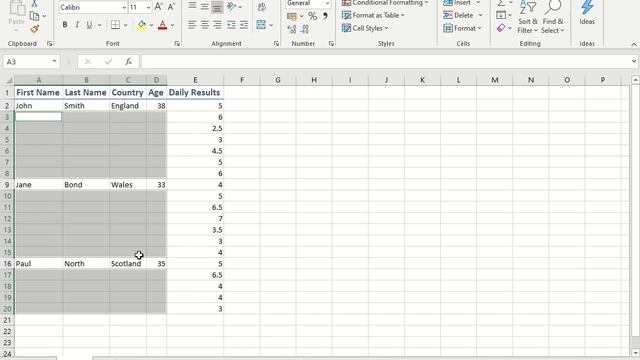
Task: Click the Copy icon in Clipboard
Action: pos(35,16)
